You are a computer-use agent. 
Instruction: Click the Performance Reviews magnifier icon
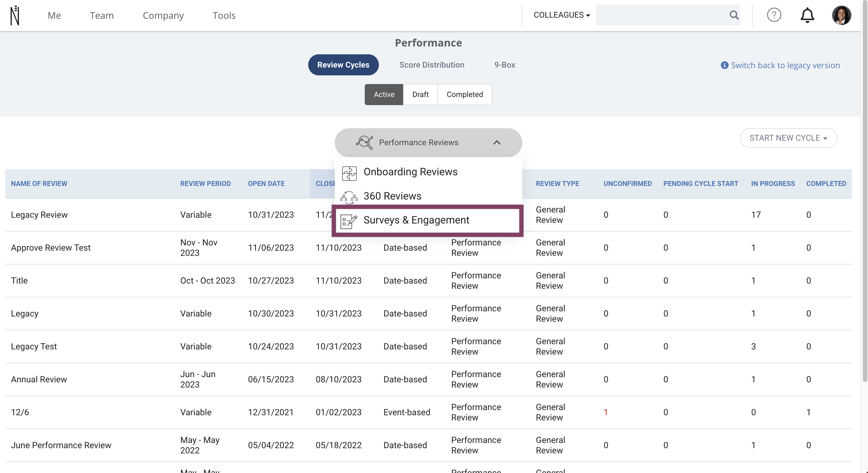pos(364,143)
